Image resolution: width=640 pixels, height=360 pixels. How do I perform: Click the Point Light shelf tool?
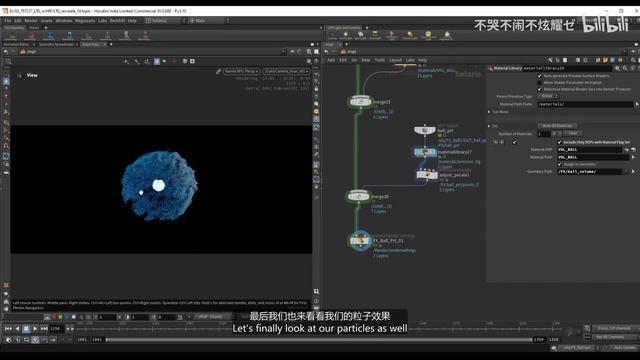[x=346, y=36]
